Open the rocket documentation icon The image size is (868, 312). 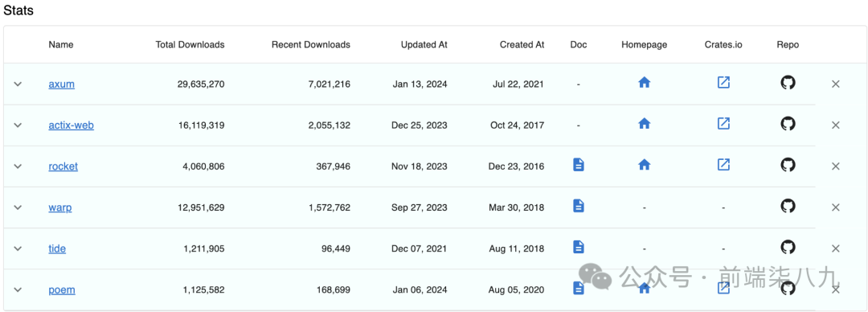(x=579, y=165)
